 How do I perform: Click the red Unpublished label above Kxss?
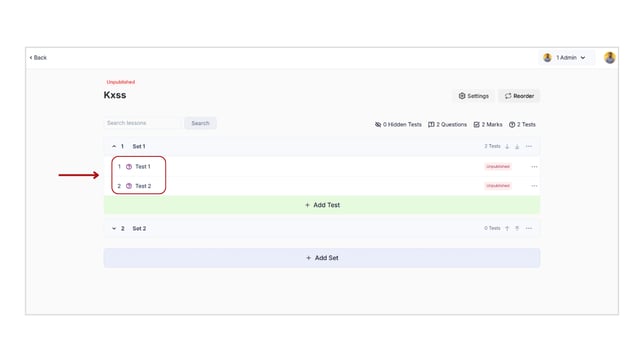coord(120,82)
